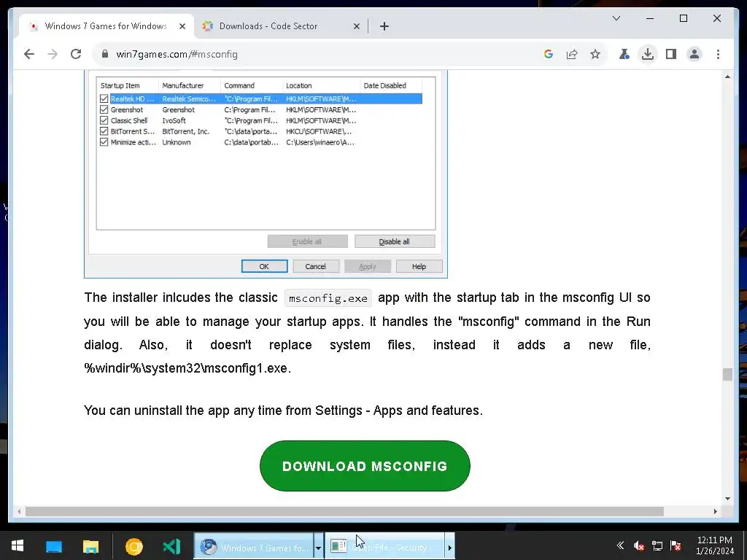
Task: Open the taskbar clock and date
Action: pyautogui.click(x=715, y=545)
